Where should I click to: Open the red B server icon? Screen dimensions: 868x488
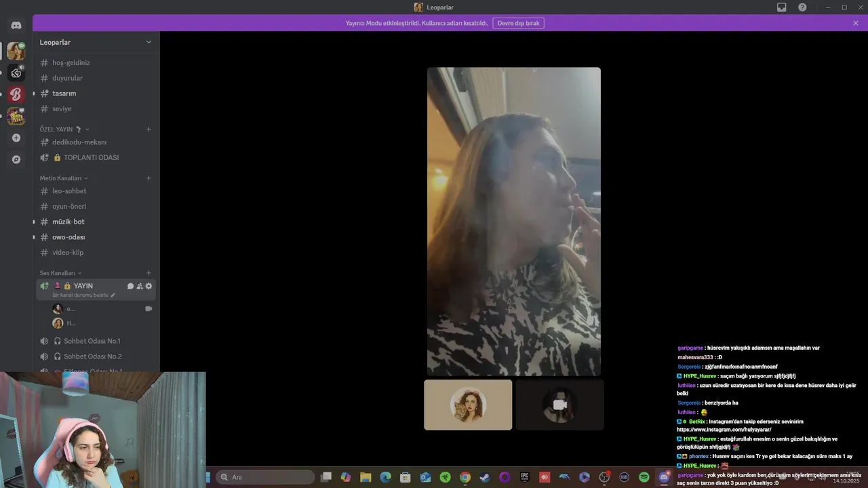(x=16, y=94)
